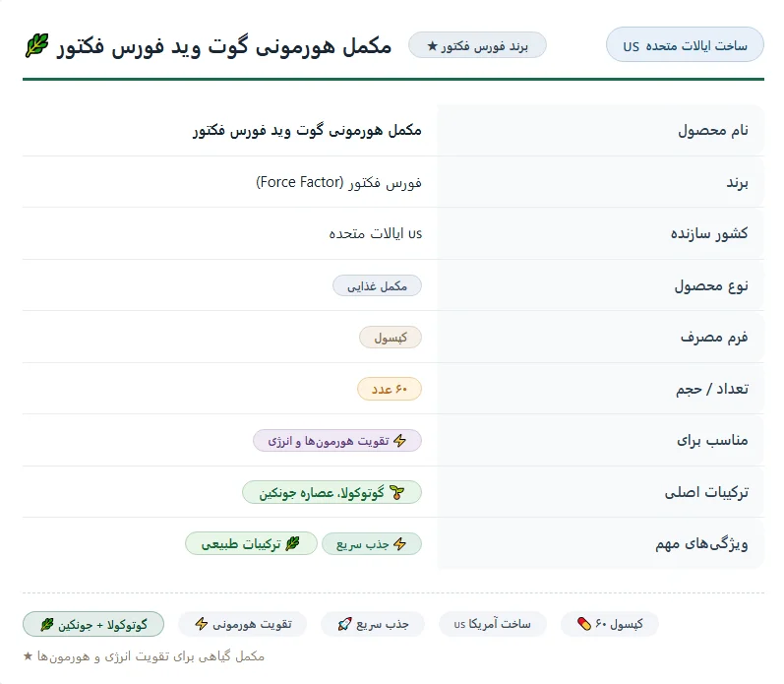784x684 pixels.
Task: Click the pill icon in the کپسول ۶۰ chip
Action: click(584, 624)
